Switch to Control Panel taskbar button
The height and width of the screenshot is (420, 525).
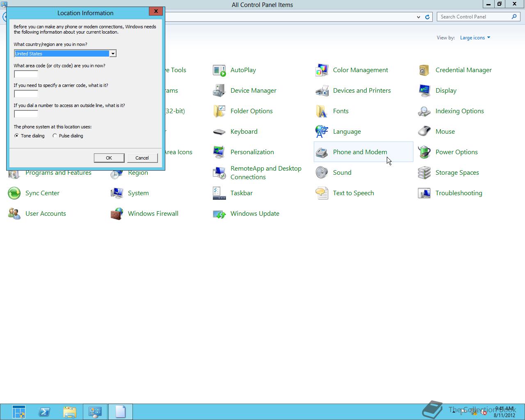(x=95, y=412)
